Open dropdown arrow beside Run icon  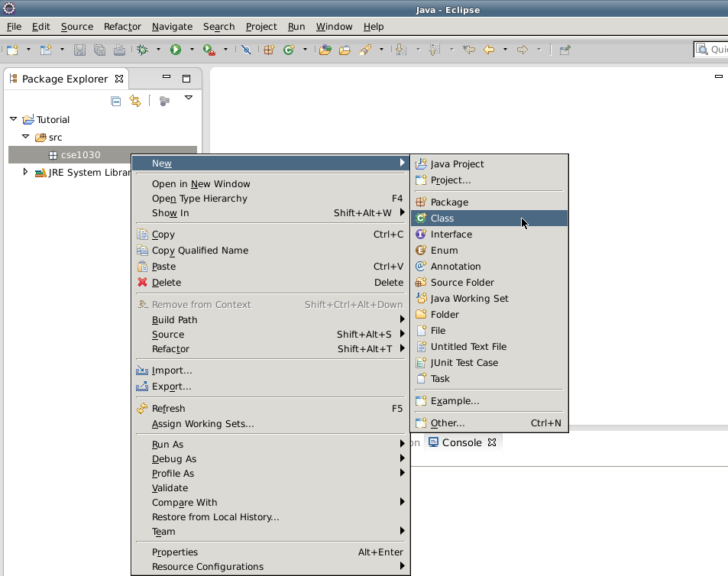coord(192,49)
